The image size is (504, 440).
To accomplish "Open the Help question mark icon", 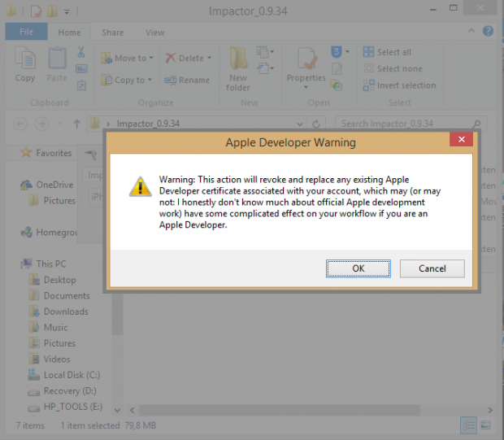I will click(488, 31).
